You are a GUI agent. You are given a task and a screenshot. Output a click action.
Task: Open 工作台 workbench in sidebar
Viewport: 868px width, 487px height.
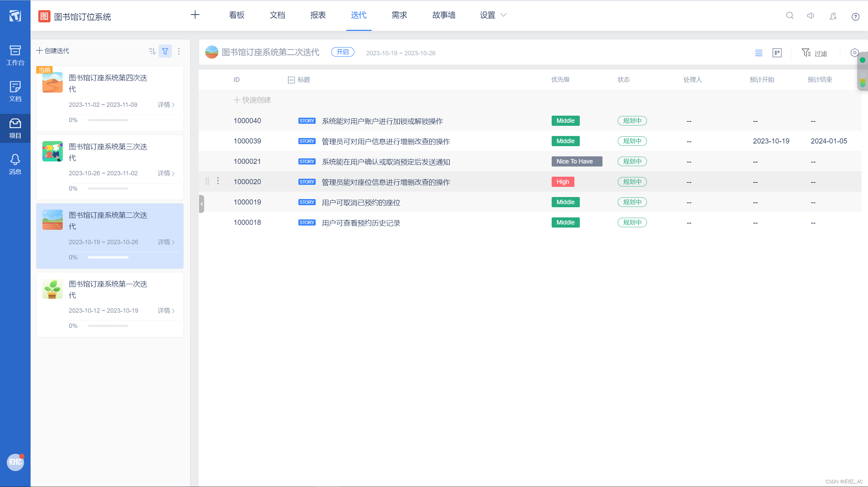15,55
